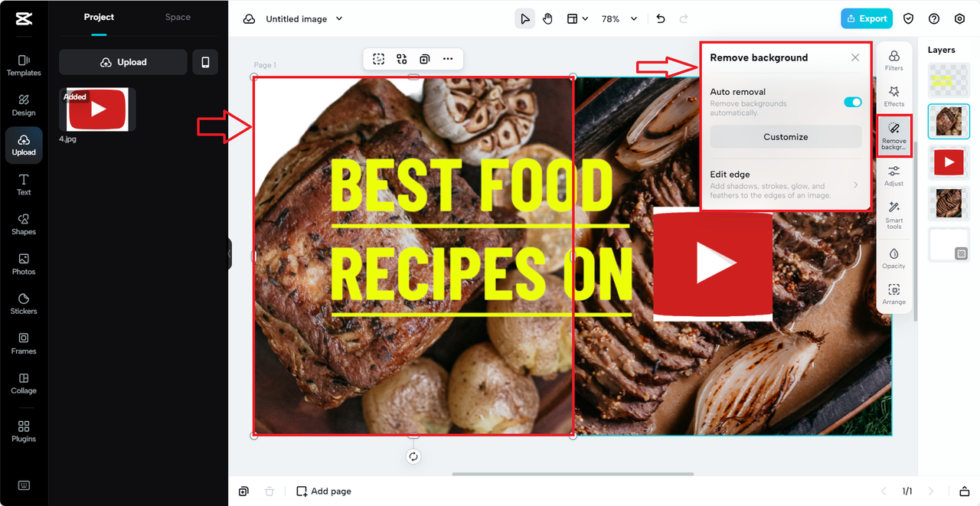Click the cloud save status icon
The height and width of the screenshot is (506, 980).
(249, 19)
